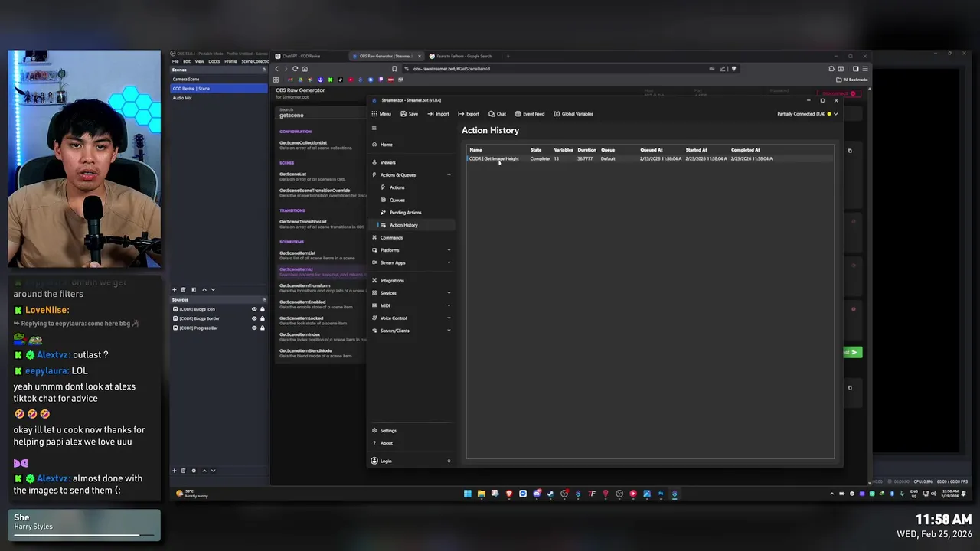Open OBS Docks menu
980x551 pixels.
[214, 61]
